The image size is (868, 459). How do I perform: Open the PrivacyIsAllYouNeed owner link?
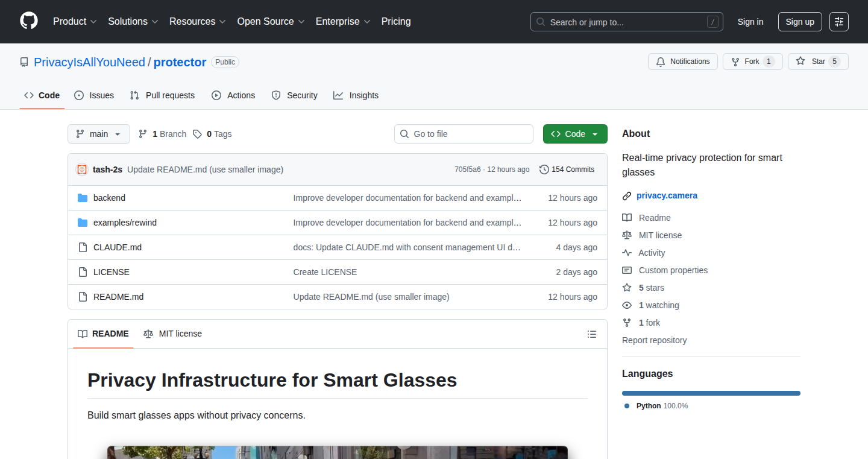89,62
